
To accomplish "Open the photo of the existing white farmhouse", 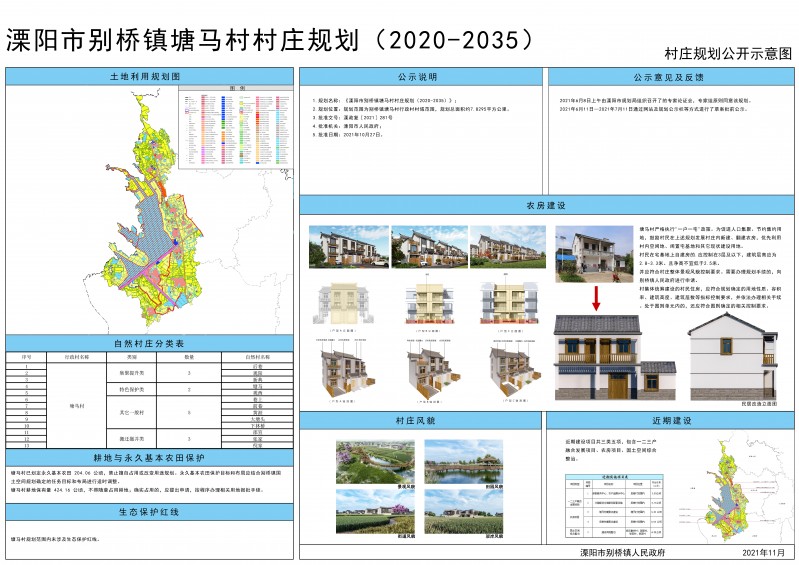I will tap(594, 254).
